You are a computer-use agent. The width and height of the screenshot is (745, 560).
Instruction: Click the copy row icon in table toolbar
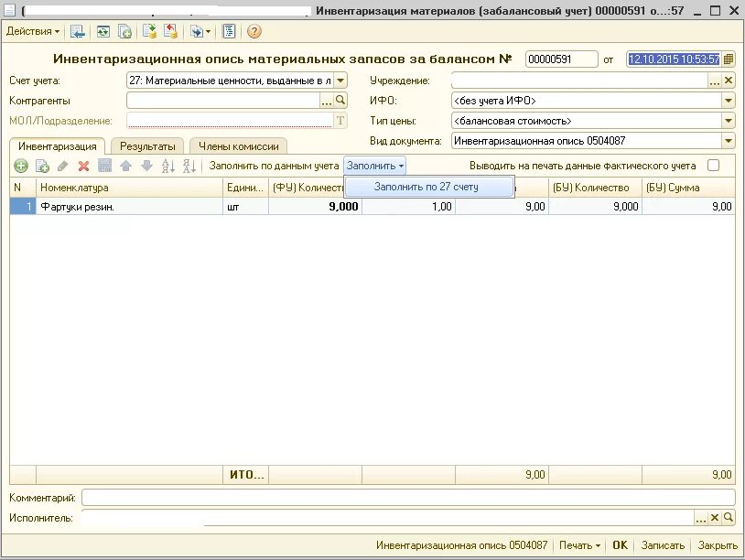point(42,166)
